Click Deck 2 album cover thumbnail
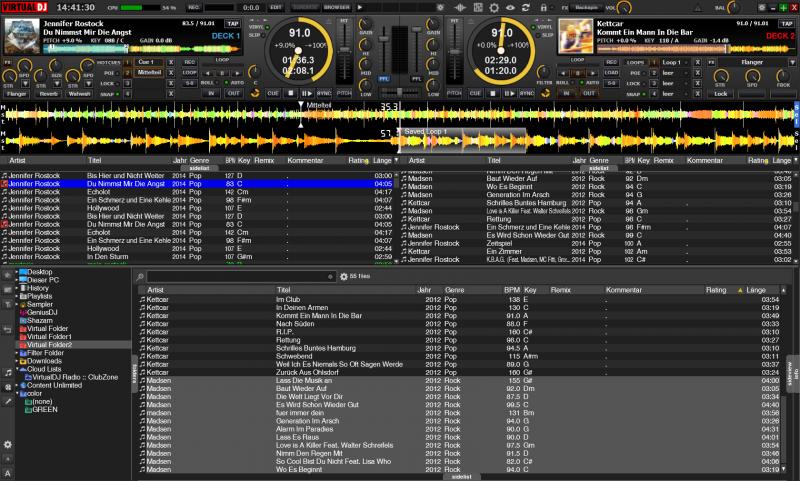Image resolution: width=800 pixels, height=481 pixels. tap(576, 36)
